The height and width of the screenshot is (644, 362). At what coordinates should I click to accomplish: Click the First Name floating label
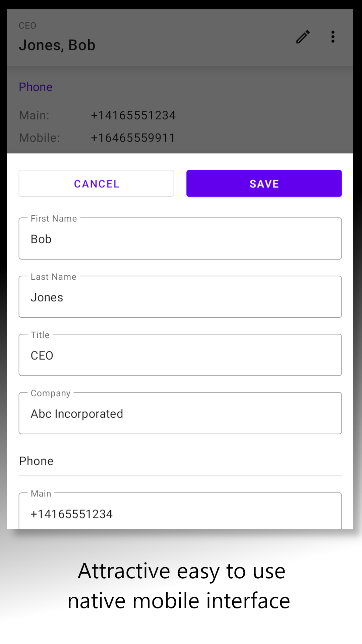click(x=54, y=219)
